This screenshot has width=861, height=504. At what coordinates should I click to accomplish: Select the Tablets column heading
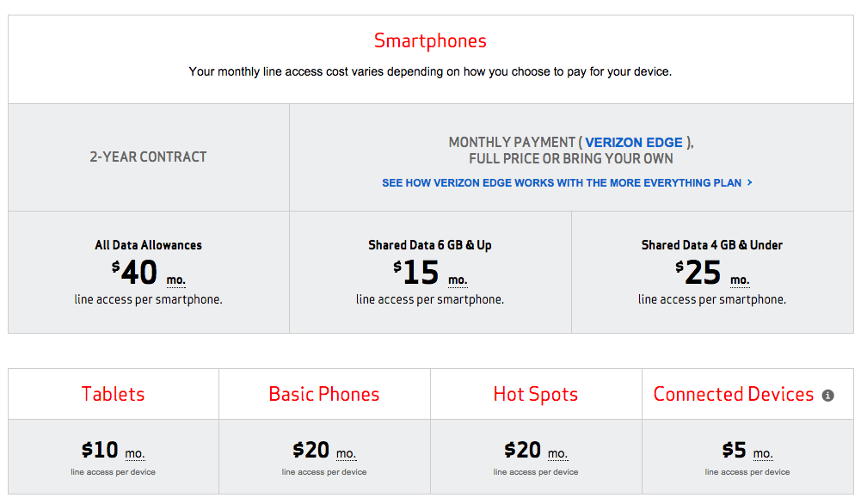pyautogui.click(x=113, y=394)
